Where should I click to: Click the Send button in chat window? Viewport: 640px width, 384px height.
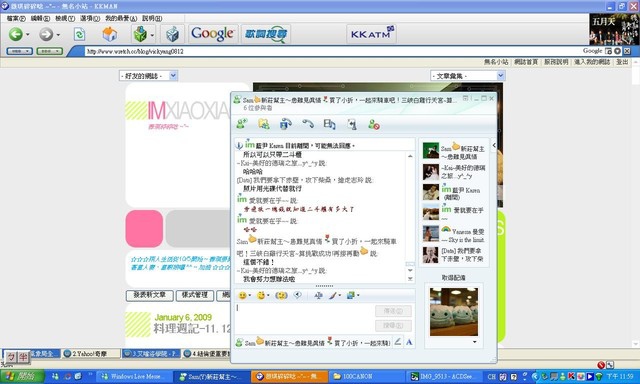click(x=393, y=311)
